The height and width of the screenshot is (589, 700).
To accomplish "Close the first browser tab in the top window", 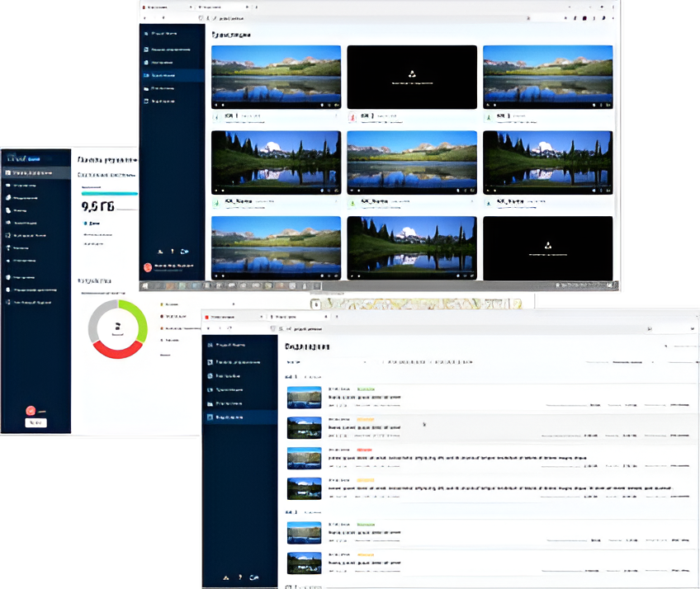I will coord(191,7).
